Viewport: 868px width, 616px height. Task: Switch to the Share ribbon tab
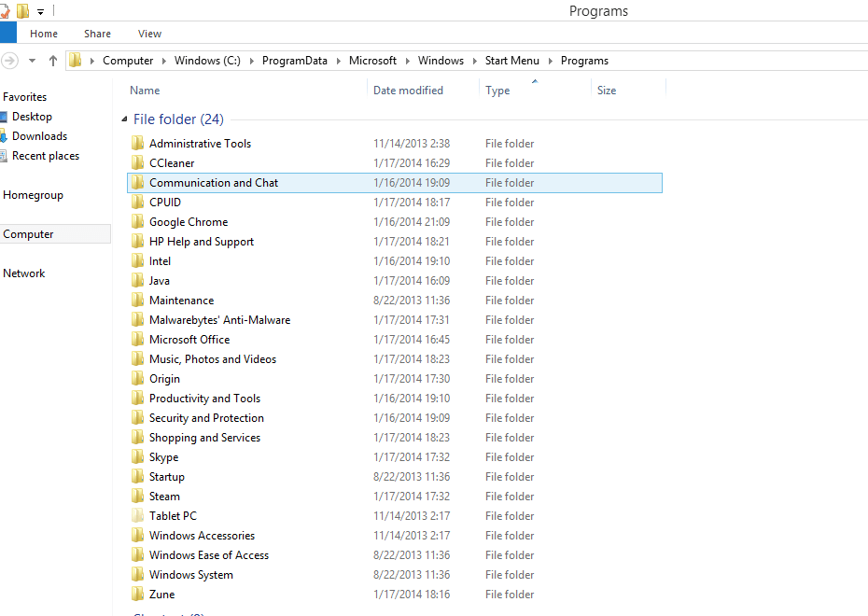tap(97, 33)
